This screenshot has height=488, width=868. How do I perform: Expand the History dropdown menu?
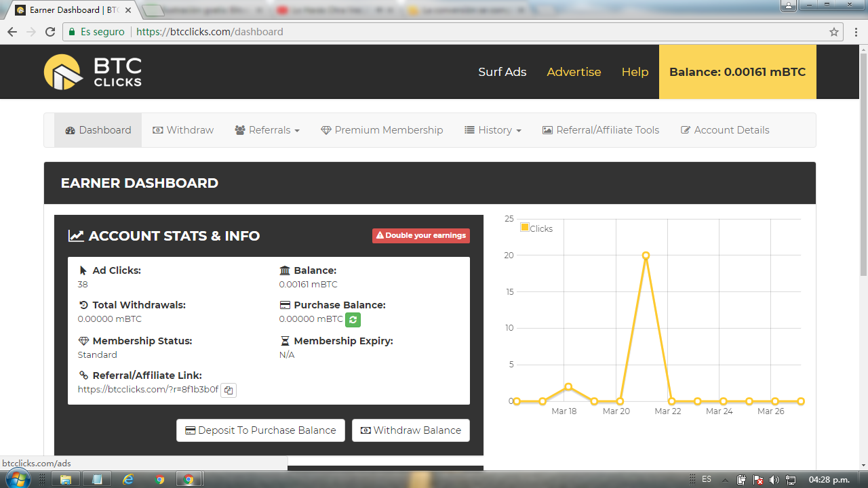point(493,130)
